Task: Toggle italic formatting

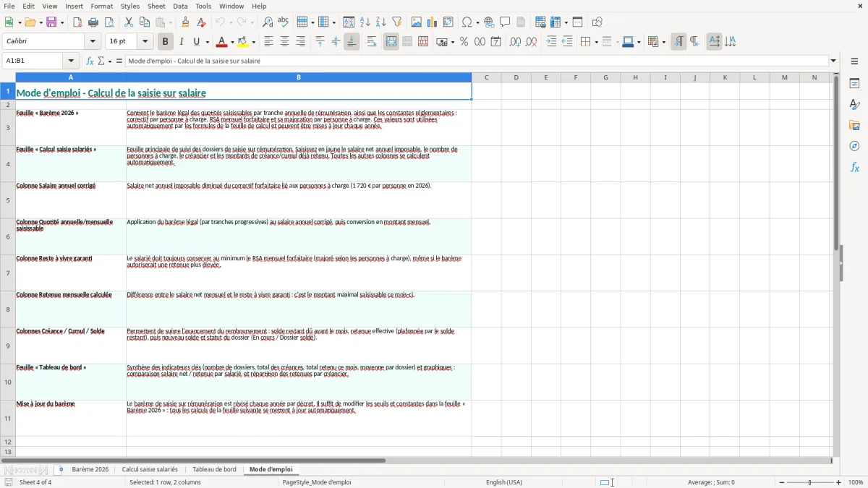Action: click(181, 42)
